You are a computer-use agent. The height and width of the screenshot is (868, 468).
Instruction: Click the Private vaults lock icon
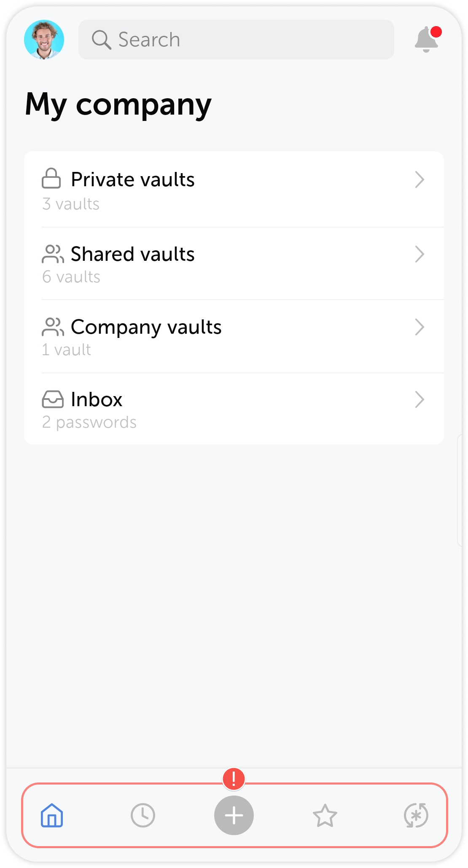pyautogui.click(x=51, y=178)
